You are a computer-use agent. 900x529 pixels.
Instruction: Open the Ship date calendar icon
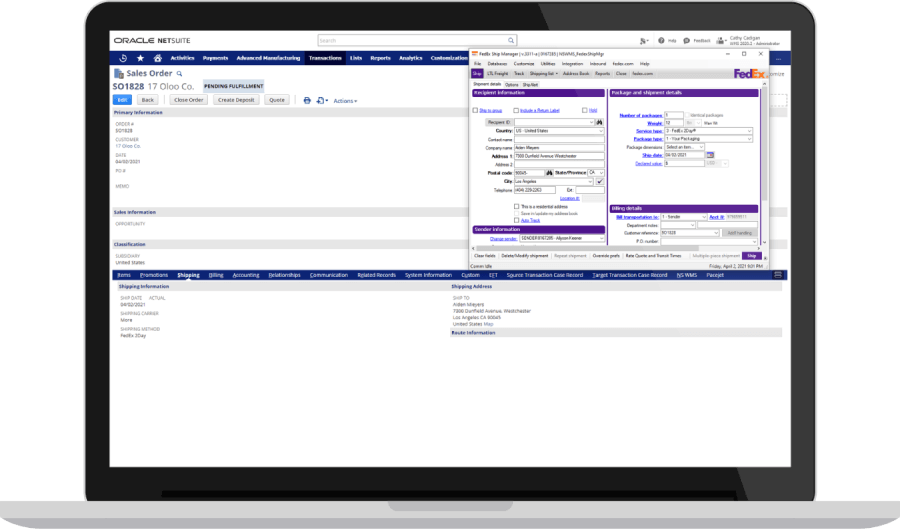click(x=710, y=155)
